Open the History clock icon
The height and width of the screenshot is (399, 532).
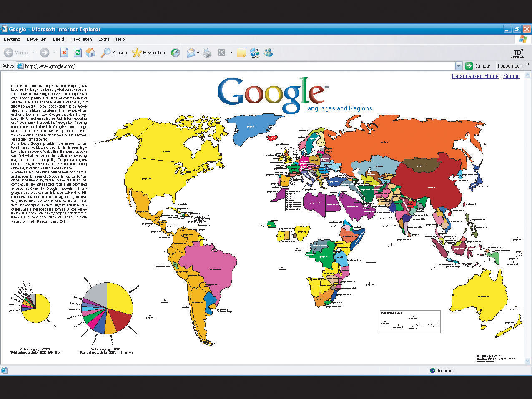tap(175, 53)
